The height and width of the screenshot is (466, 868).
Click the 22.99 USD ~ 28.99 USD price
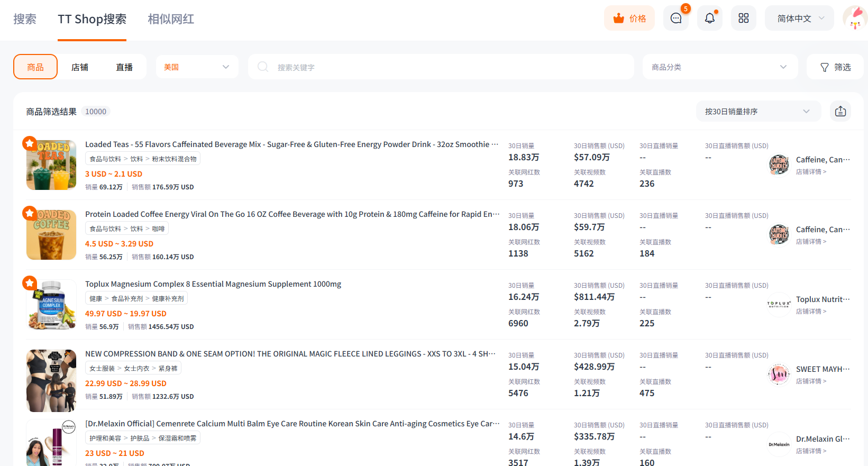126,383
